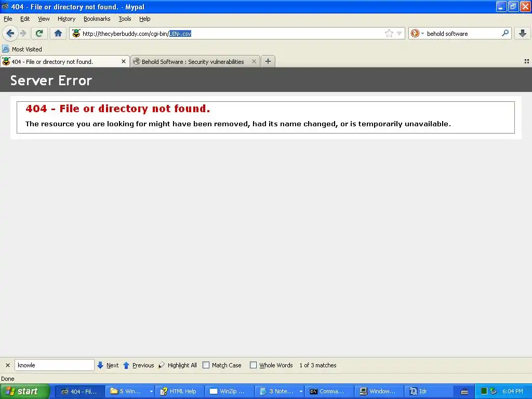
Task: Open the tab groups grid icon
Action: 527,61
